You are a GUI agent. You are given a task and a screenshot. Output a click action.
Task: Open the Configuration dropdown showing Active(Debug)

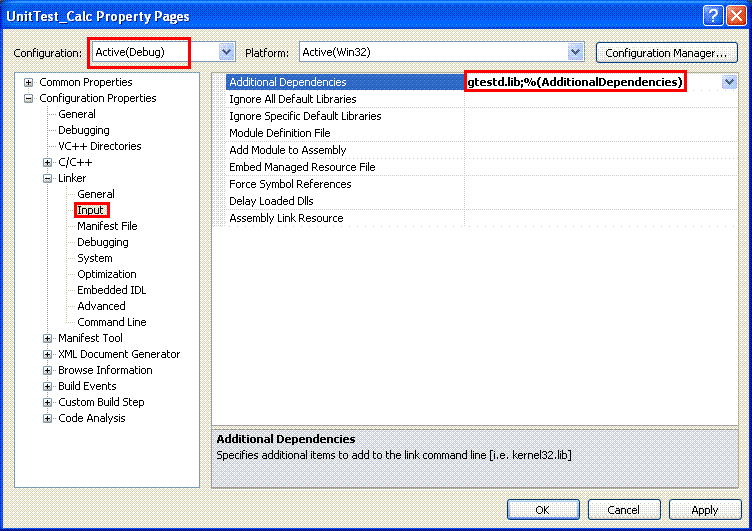(x=226, y=52)
